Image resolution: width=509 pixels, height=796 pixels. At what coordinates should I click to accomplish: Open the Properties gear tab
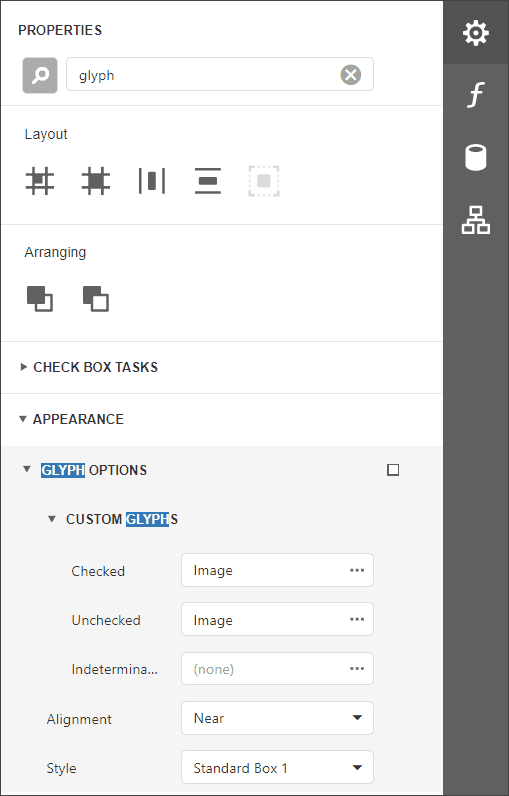click(x=476, y=33)
